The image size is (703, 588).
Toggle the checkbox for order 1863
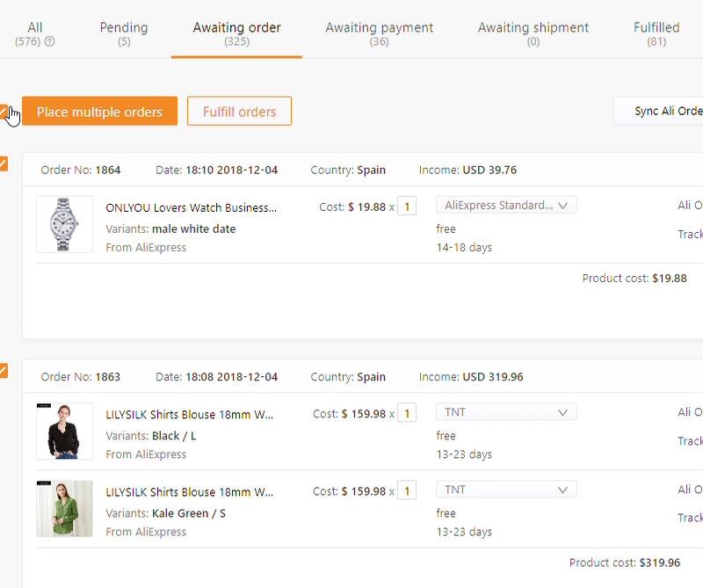pos(4,370)
